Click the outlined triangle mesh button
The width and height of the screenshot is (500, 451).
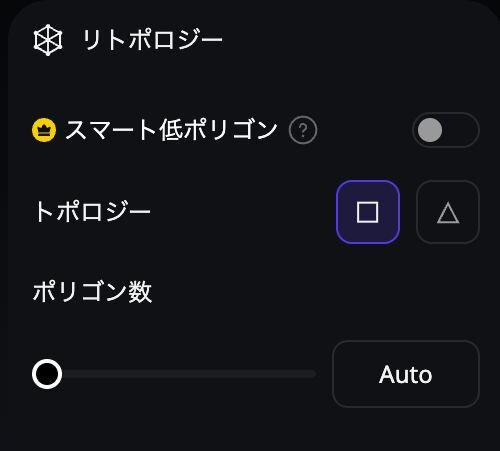pos(448,212)
